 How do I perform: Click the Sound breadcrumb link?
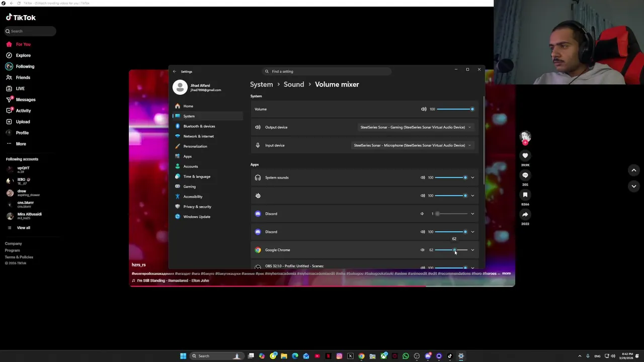294,84
